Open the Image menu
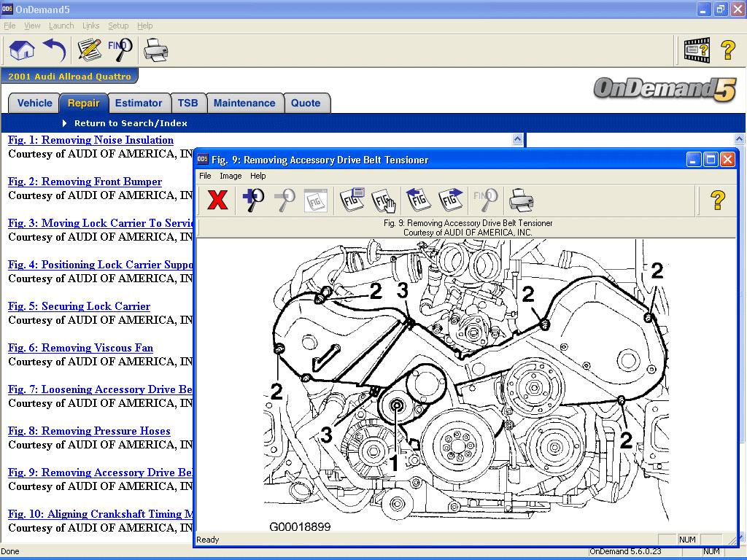The height and width of the screenshot is (560, 747). (231, 176)
